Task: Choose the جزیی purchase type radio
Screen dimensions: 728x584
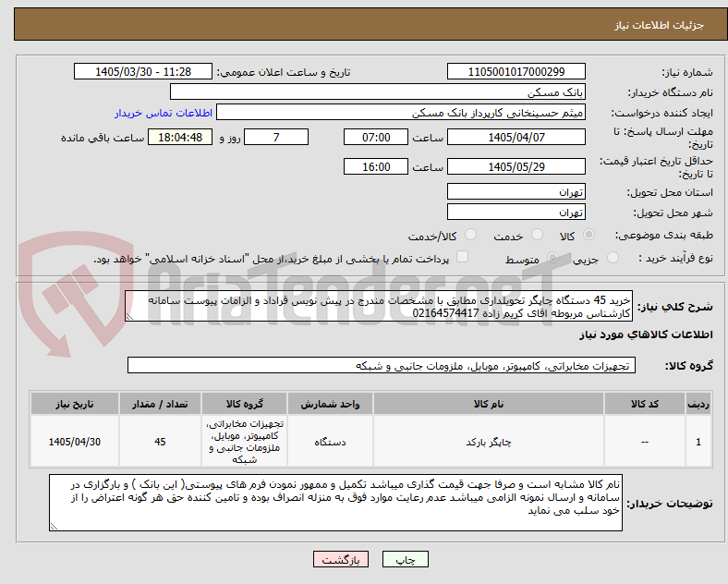Action: 613,258
